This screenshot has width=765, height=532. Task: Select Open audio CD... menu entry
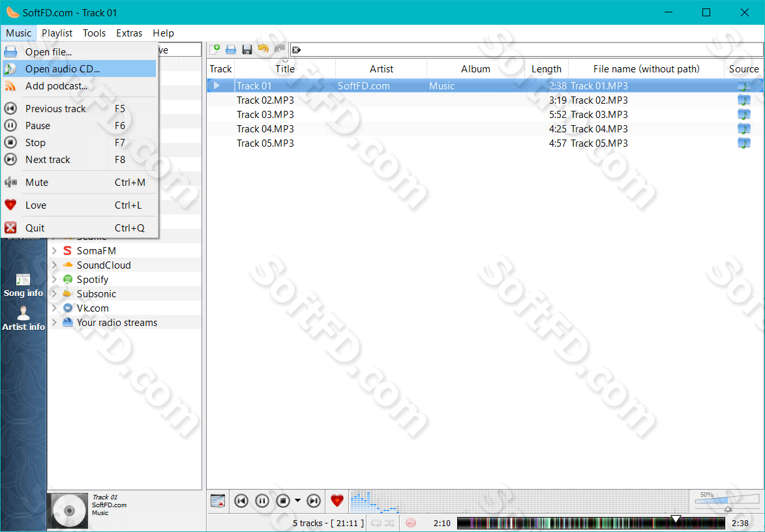point(80,68)
